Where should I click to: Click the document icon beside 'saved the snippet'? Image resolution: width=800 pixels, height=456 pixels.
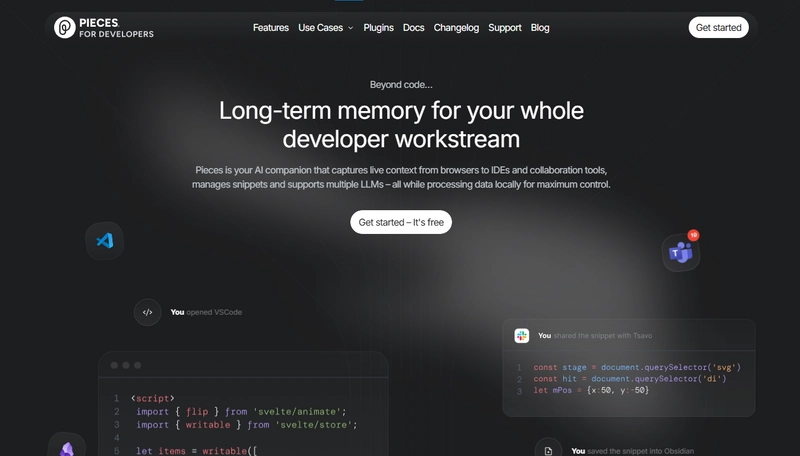(x=548, y=450)
